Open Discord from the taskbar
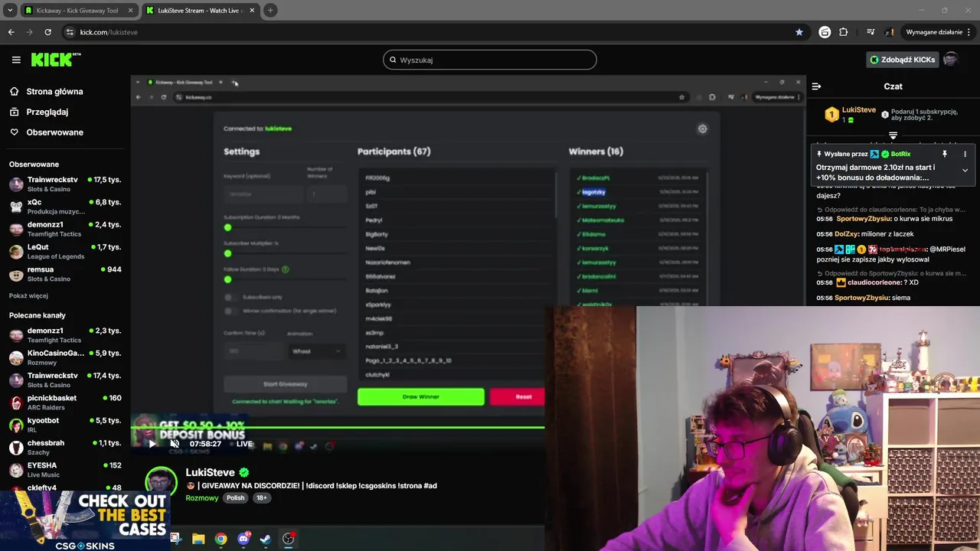 [243, 539]
